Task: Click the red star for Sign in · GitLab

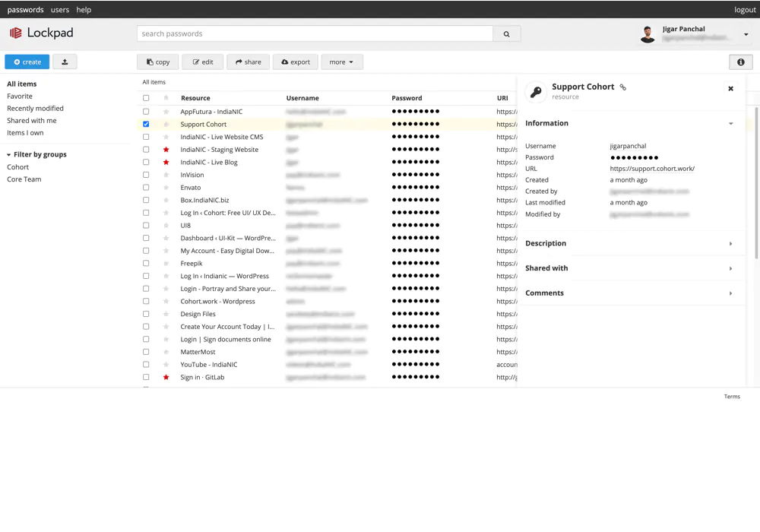Action: (166, 378)
